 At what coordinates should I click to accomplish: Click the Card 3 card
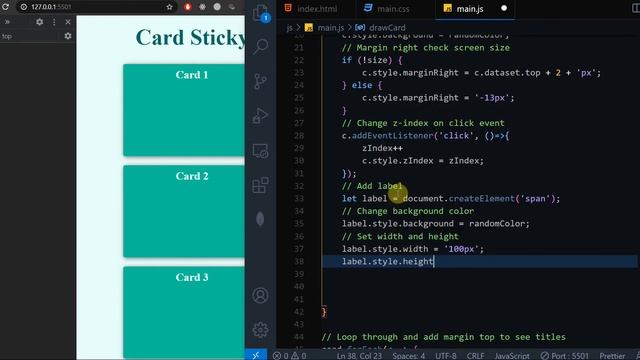tap(184, 312)
